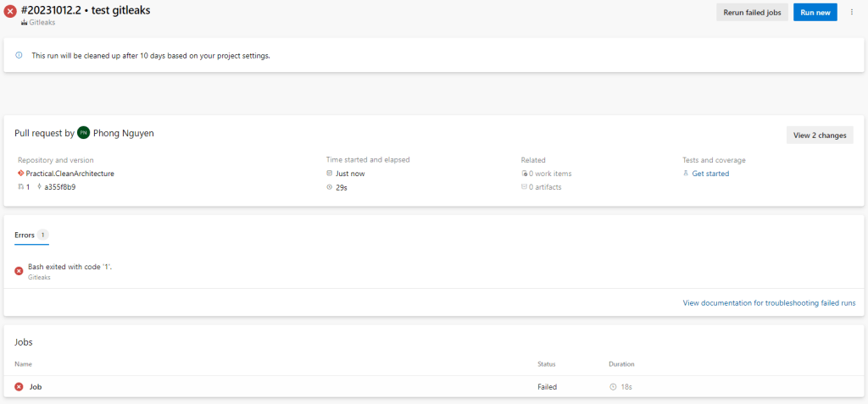Click Phong Nguyen's avatar icon
868x404 pixels.
pyautogui.click(x=83, y=133)
